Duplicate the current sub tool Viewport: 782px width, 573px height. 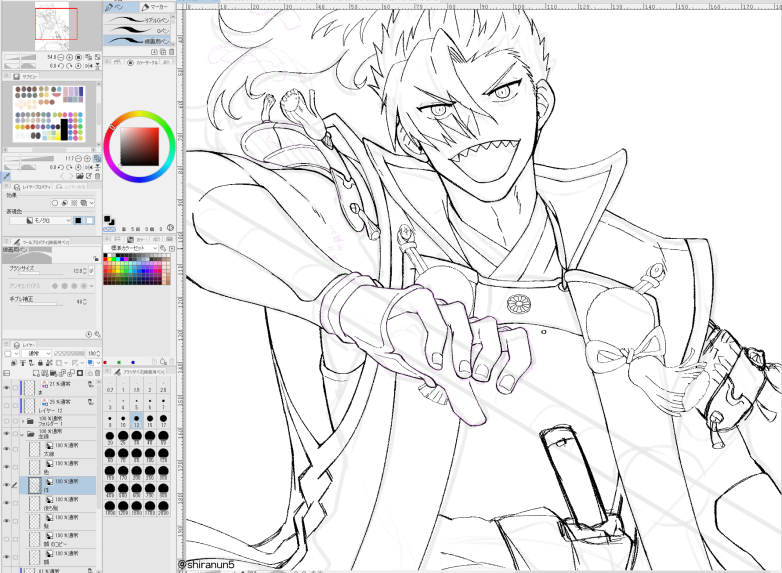tap(163, 52)
